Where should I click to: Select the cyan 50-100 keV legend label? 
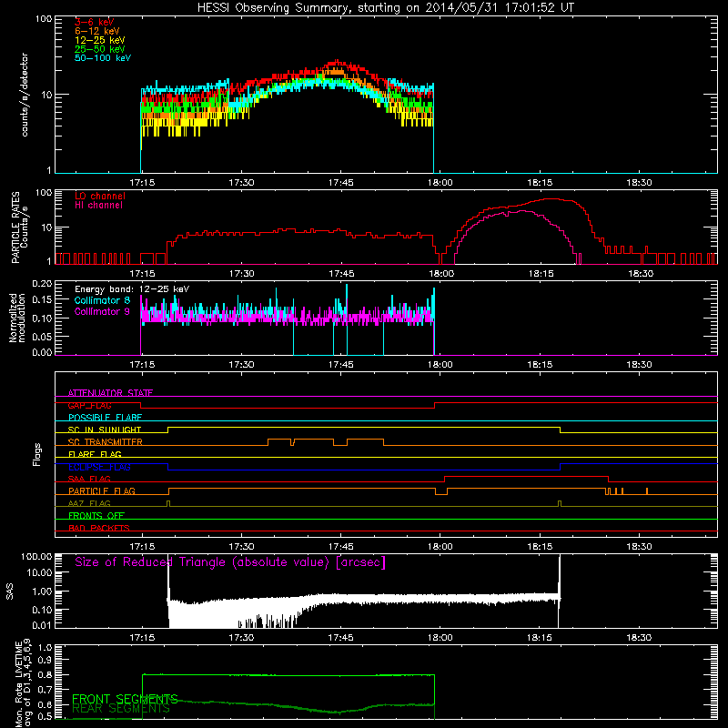click(x=103, y=58)
